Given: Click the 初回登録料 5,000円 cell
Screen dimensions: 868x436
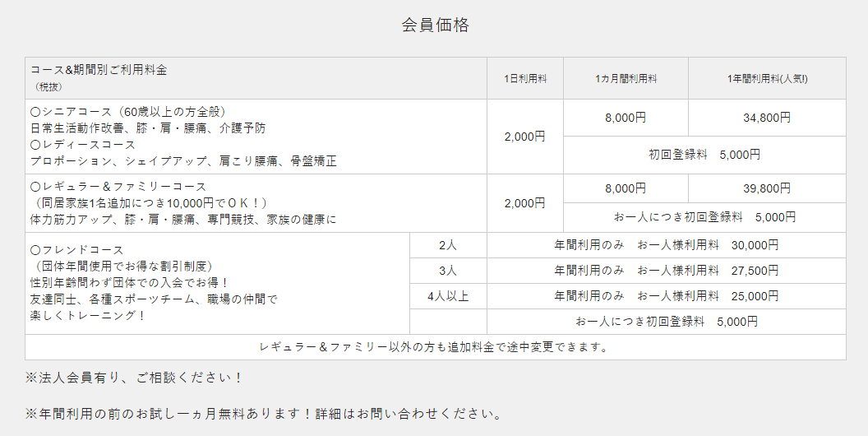Looking at the screenshot, I should [704, 155].
